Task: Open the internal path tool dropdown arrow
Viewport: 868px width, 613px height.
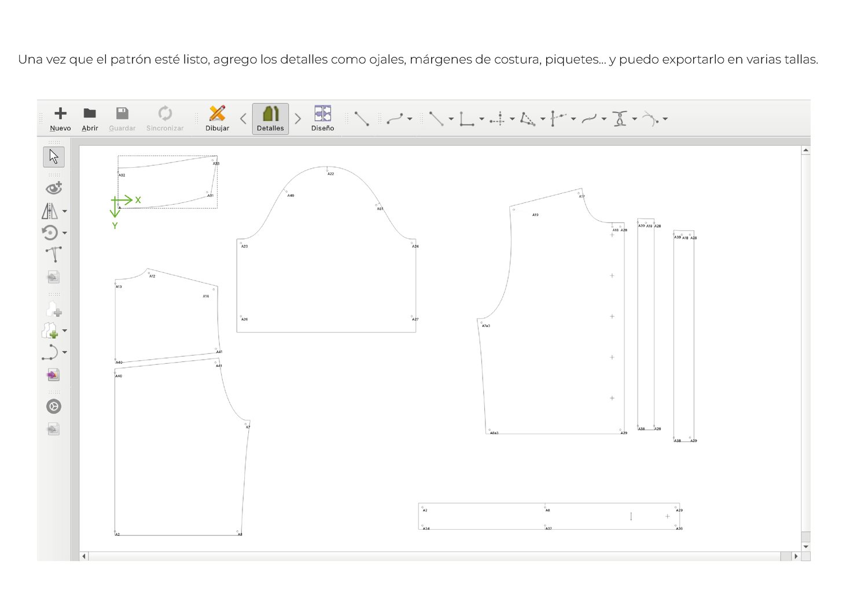Action: (65, 352)
